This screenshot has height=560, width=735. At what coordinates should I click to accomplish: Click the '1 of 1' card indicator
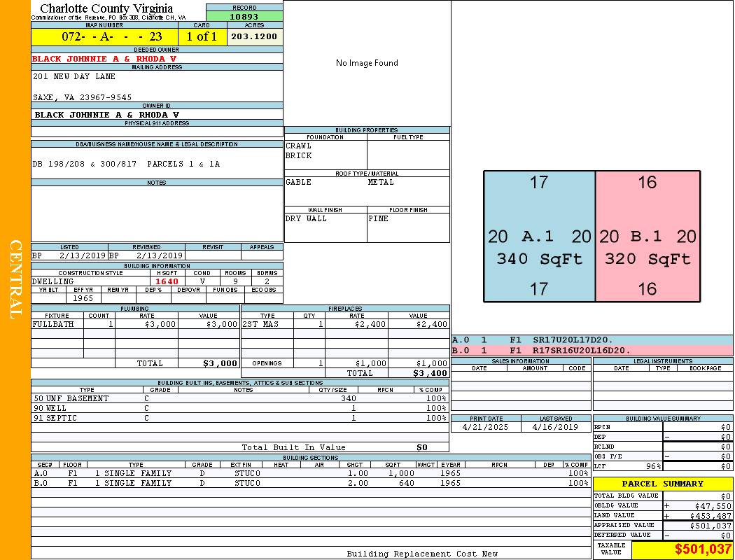coord(202,37)
